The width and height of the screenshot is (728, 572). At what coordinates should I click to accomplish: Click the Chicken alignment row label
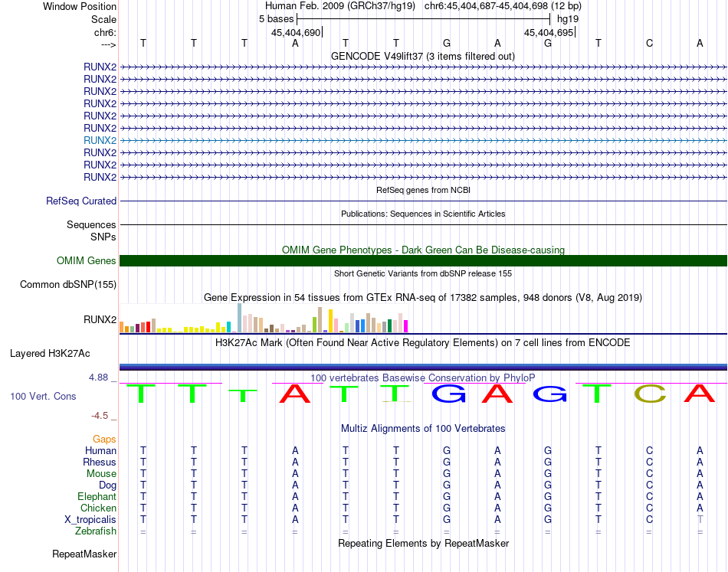pos(98,508)
